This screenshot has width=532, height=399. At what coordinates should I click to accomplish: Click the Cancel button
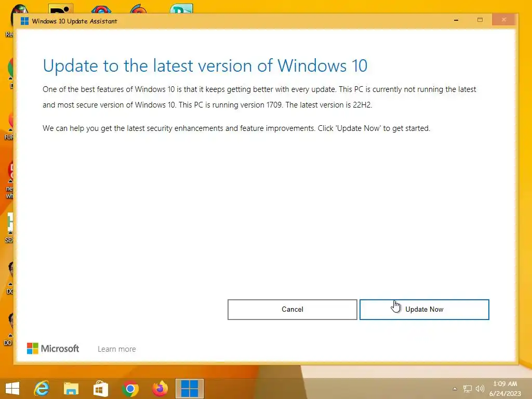tap(292, 310)
